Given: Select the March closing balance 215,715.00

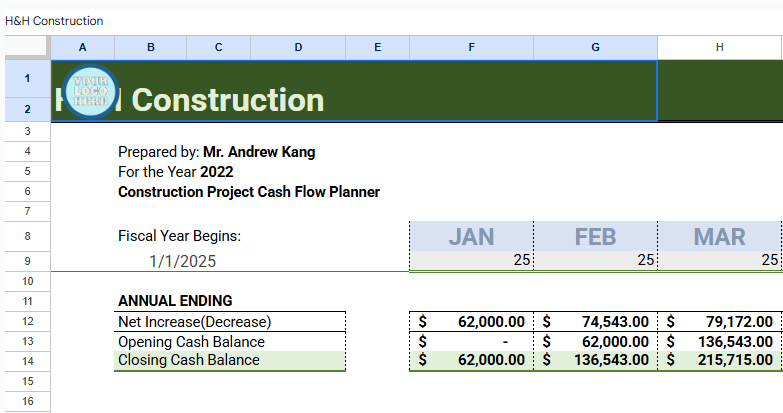Looking at the screenshot, I should tap(719, 360).
